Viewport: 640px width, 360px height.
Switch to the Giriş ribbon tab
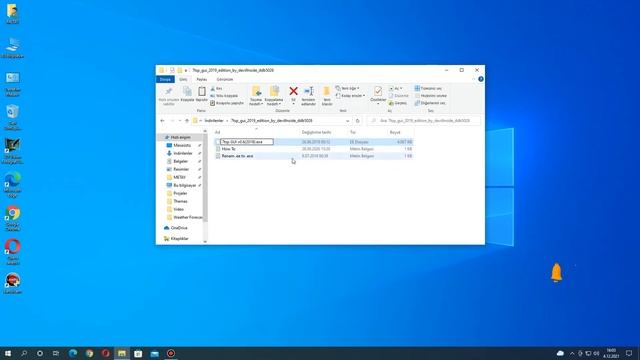tap(183, 79)
